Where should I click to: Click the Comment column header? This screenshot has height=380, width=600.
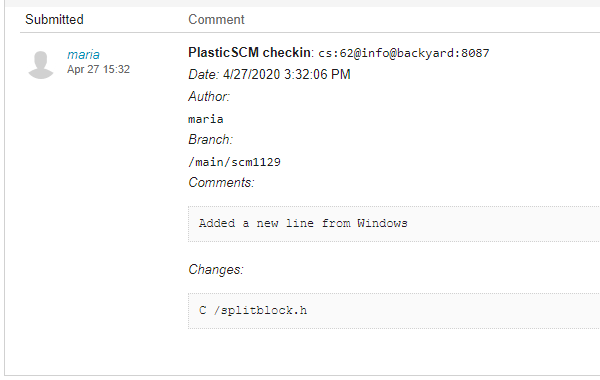pyautogui.click(x=216, y=20)
